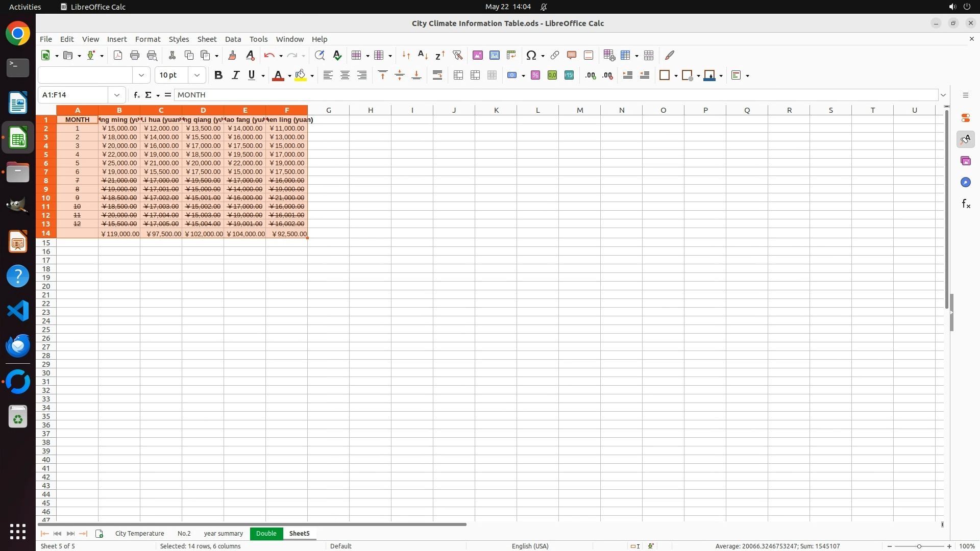Screen dimensions: 980x551
Task: Toggle Bold formatting
Action: click(218, 76)
